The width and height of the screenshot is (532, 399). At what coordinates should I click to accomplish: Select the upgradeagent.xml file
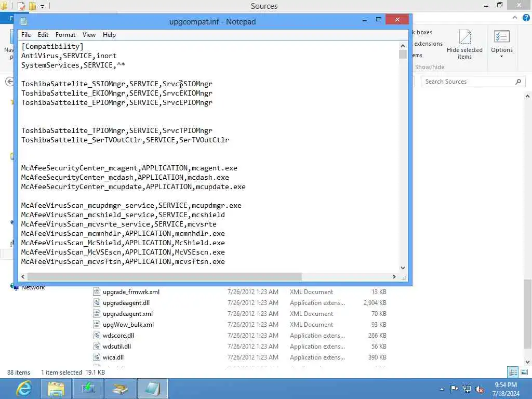pyautogui.click(x=128, y=313)
